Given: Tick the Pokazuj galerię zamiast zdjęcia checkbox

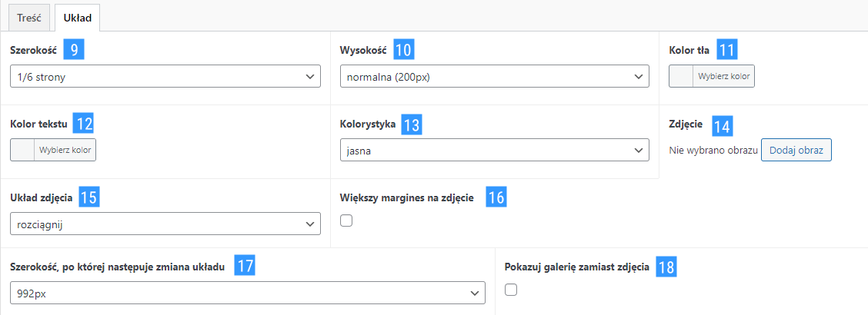Looking at the screenshot, I should [x=511, y=290].
